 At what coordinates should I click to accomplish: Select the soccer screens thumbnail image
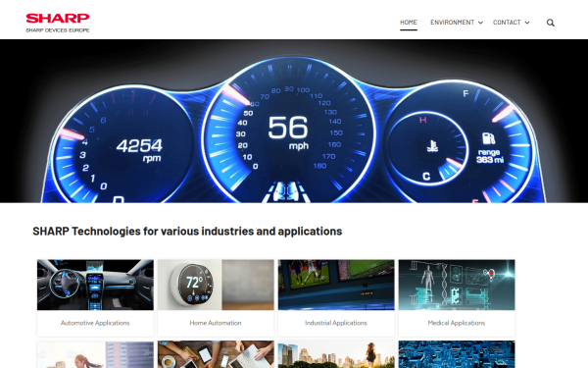[x=336, y=285]
